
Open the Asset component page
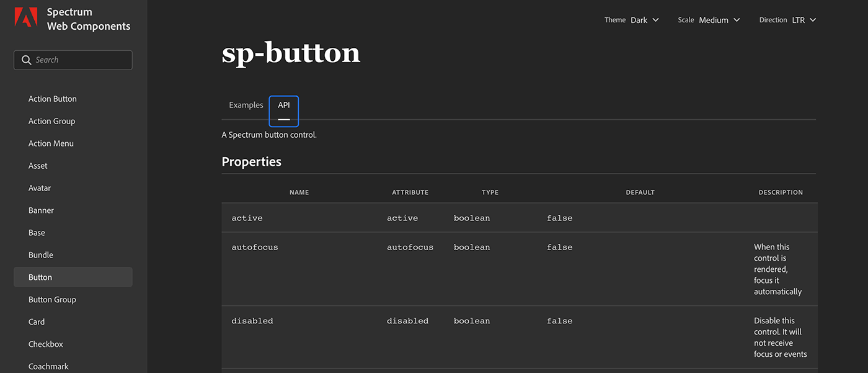point(38,166)
